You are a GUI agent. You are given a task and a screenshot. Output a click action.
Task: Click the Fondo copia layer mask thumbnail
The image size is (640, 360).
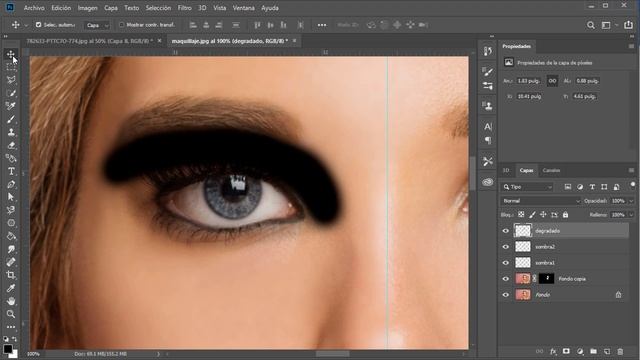(x=547, y=279)
